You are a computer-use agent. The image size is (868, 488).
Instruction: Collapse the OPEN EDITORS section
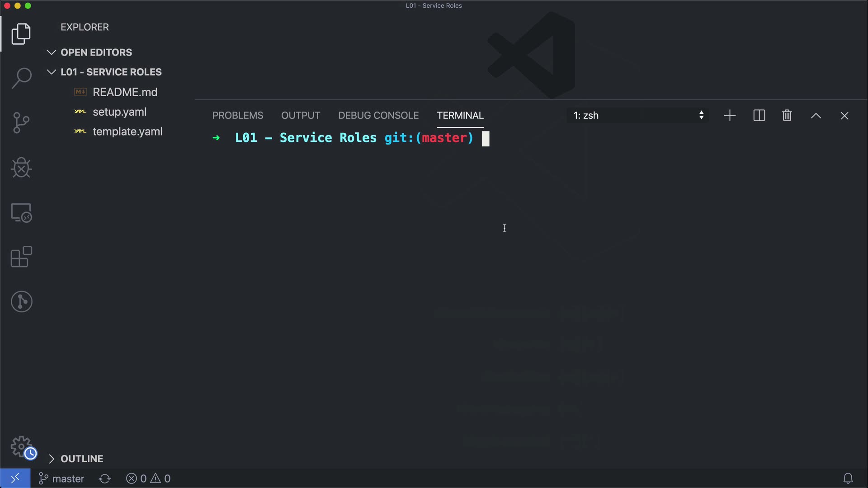[52, 52]
